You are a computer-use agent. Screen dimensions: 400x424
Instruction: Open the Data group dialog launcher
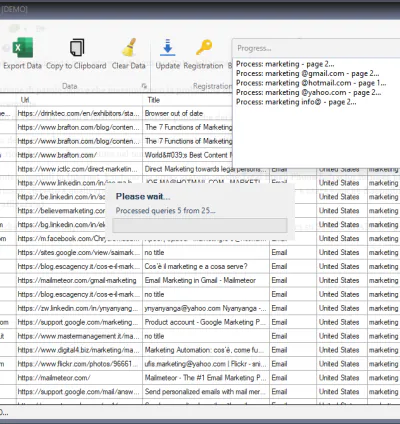144,86
